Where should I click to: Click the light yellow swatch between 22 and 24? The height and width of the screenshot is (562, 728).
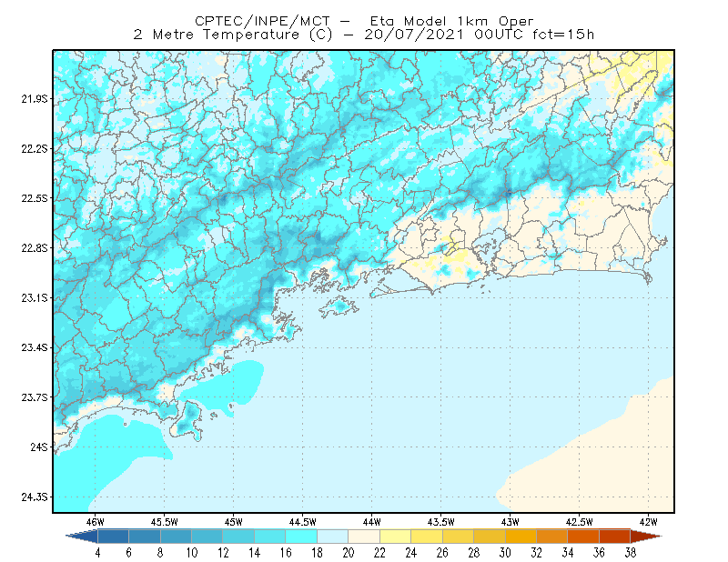pos(395,536)
